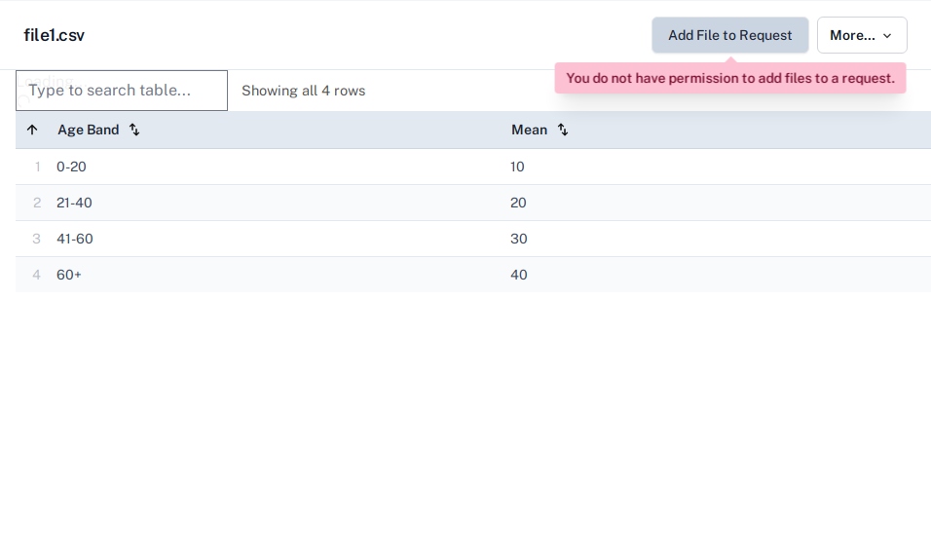Click the sort icon next to Age Band
Screen dimensions: 931x560
tap(134, 130)
